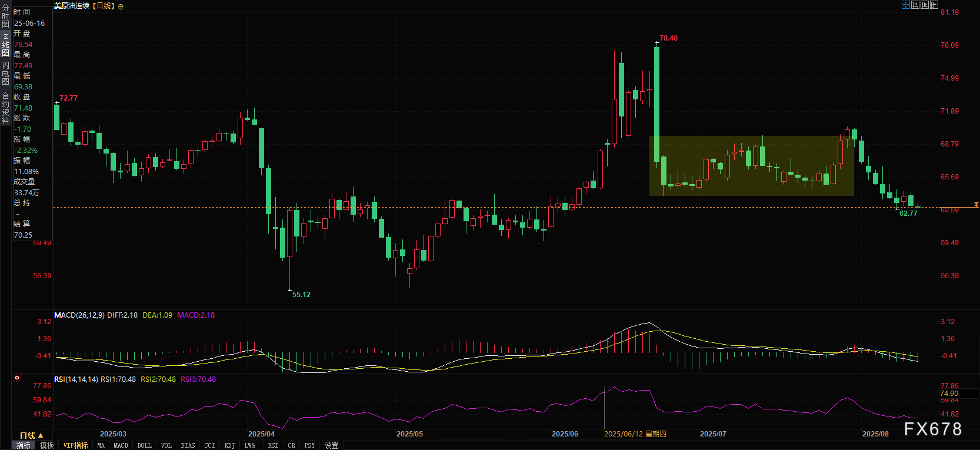Open the 日线 period selector dropdown
980x450 pixels.
pos(28,435)
